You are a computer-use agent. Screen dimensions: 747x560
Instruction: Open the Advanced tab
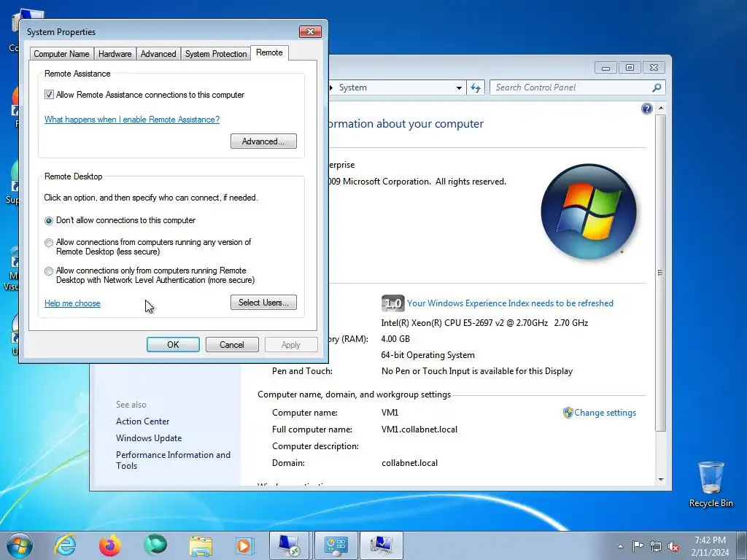[x=158, y=54]
